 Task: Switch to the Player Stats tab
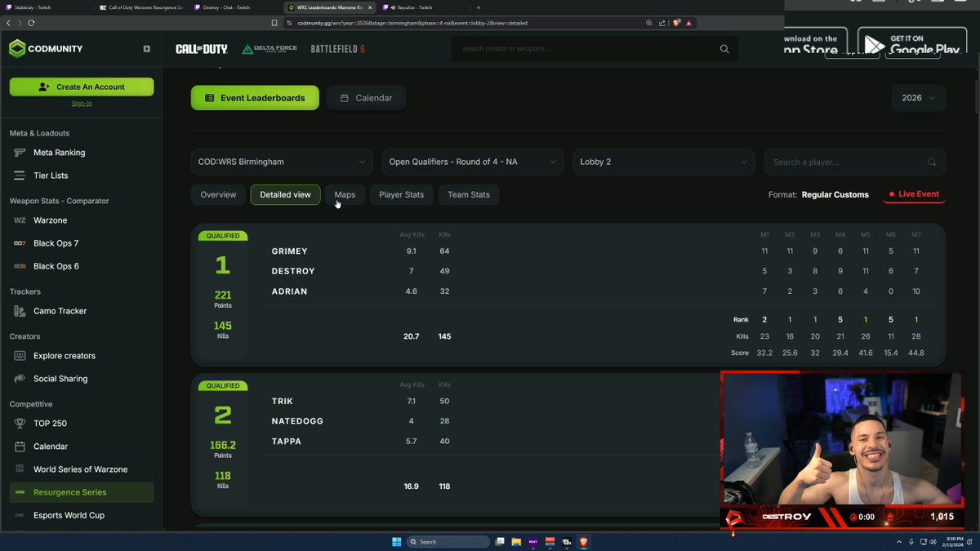(x=401, y=194)
